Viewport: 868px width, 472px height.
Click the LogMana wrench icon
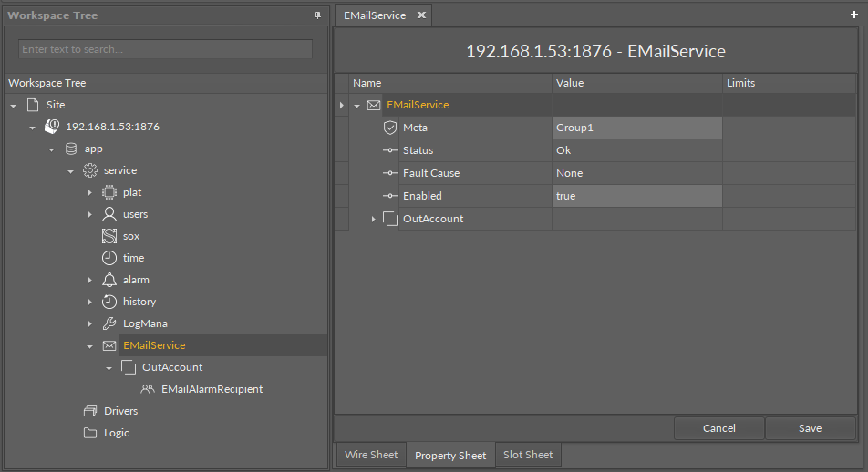click(x=108, y=323)
